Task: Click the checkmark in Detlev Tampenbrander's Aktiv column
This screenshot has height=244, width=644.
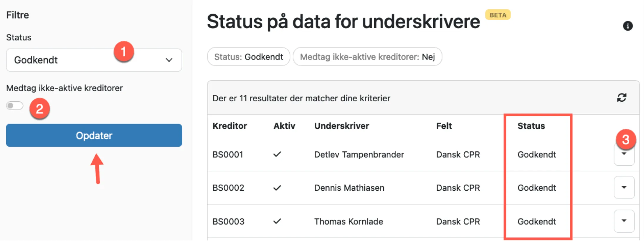Action: click(x=277, y=154)
